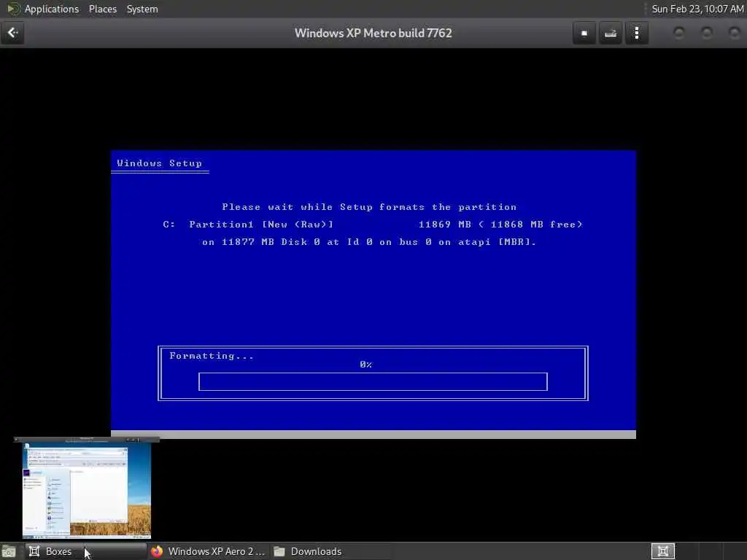Switch to Windows XP Aero Firefox window
The image size is (747, 560).
(208, 551)
